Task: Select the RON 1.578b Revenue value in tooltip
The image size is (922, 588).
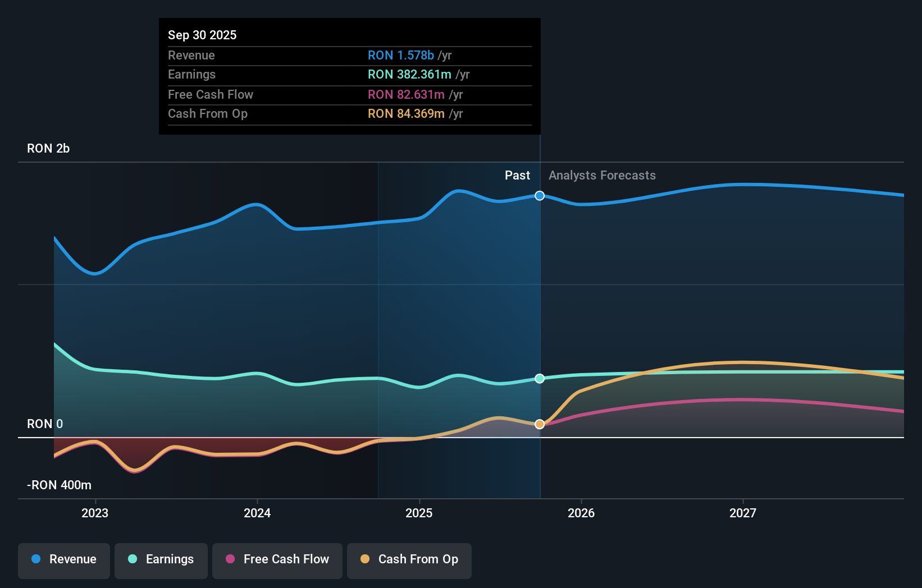Action: coord(401,55)
